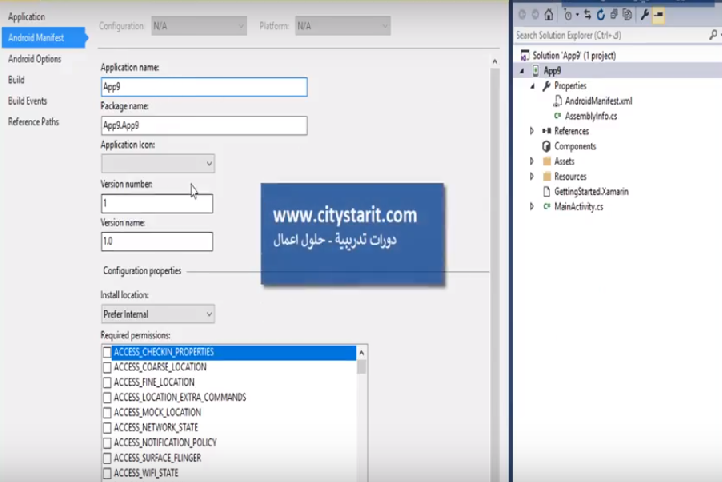Screen dimensions: 722x482
Task: Click the Application name field
Action: coord(204,87)
